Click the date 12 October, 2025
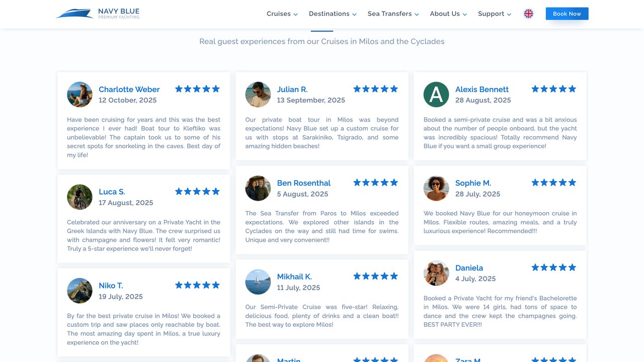Viewport: 644px width, 362px height. 128,100
